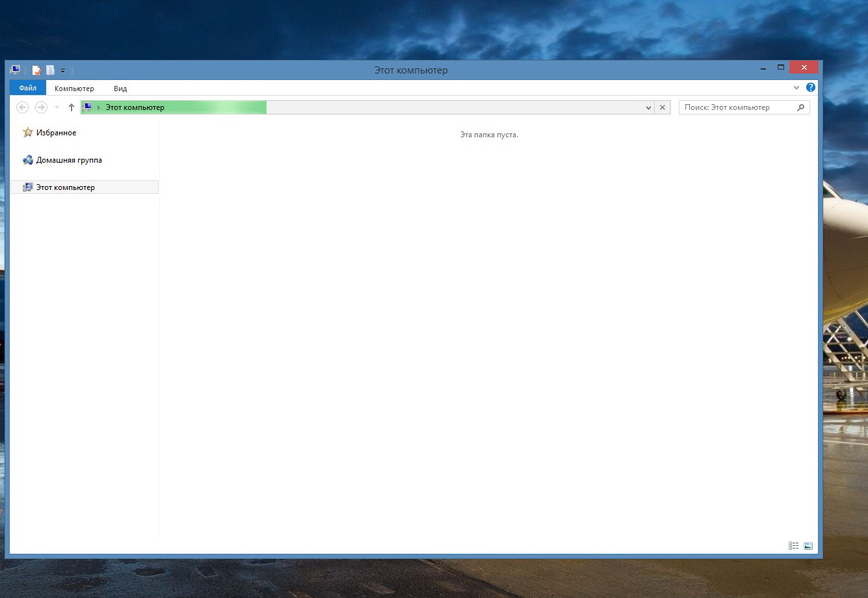
Task: Click the Properties quick access icon
Action: [x=36, y=70]
